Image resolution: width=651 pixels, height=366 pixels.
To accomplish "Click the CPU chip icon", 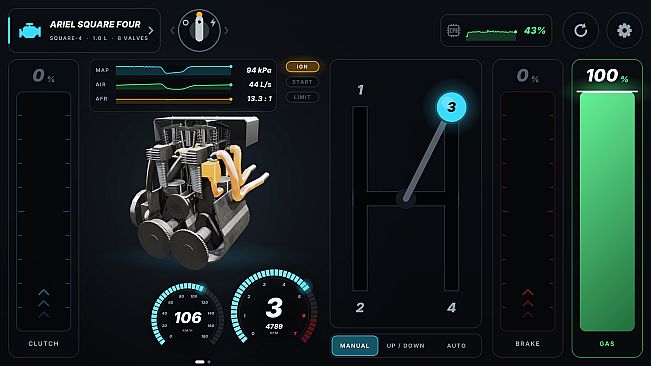I will [453, 31].
